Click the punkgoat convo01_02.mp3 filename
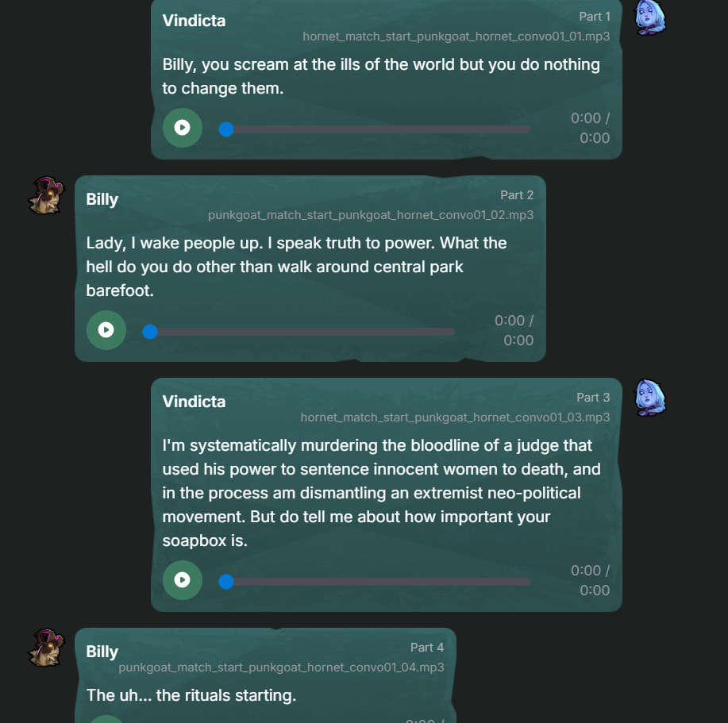The image size is (728, 723). (x=371, y=215)
